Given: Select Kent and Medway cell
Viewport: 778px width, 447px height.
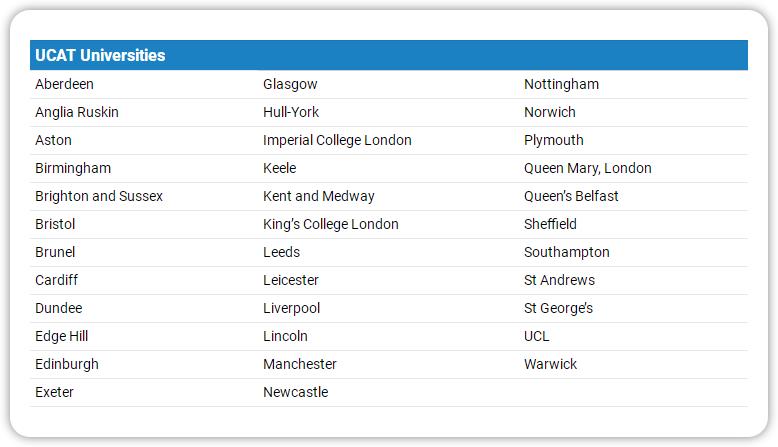Looking at the screenshot, I should click(x=319, y=196).
